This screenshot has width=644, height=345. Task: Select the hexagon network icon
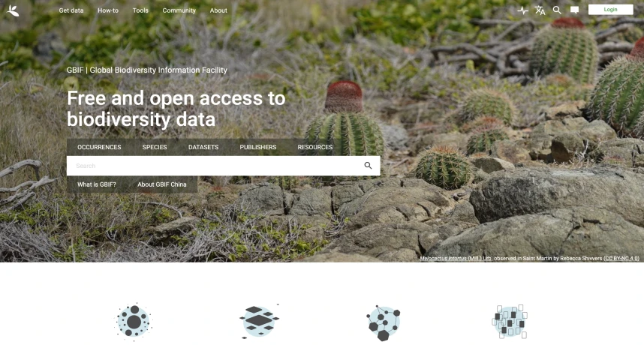(x=384, y=322)
